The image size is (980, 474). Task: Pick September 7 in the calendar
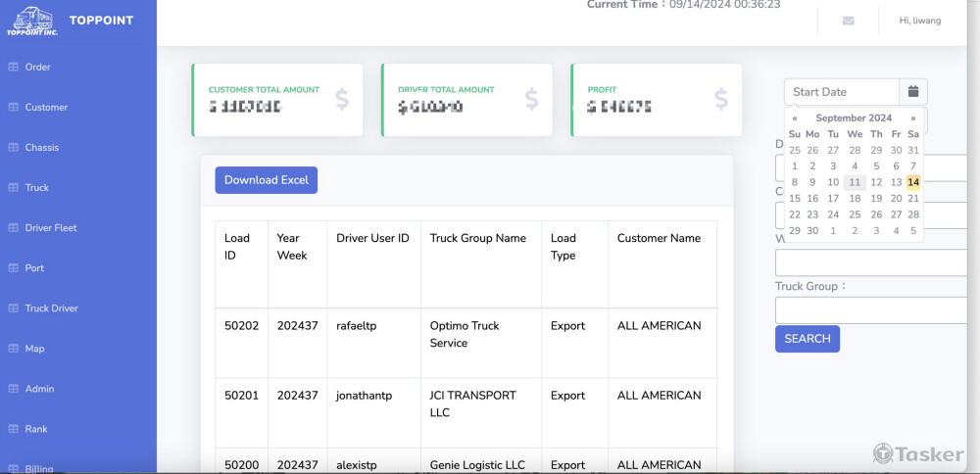point(913,166)
